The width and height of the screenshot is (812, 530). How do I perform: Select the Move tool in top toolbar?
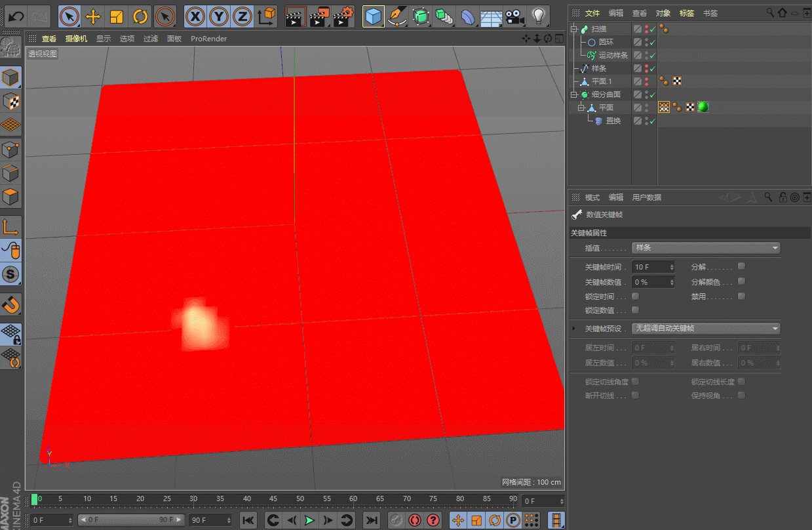click(x=93, y=16)
